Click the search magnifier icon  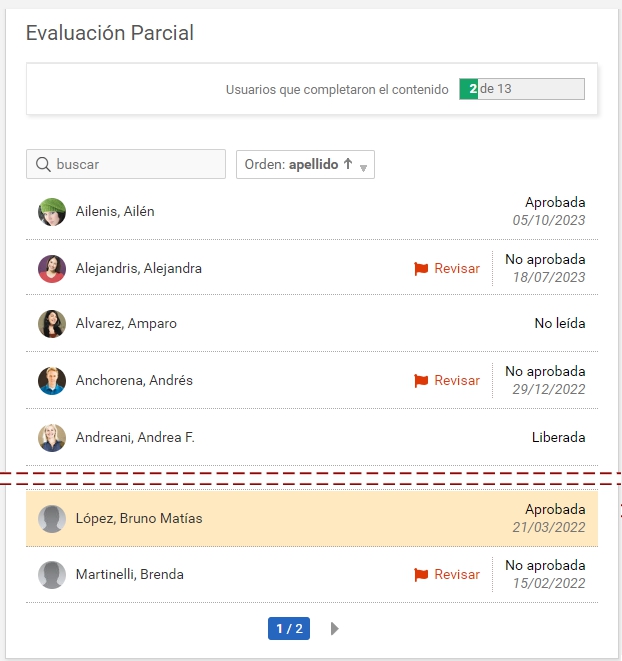coord(43,164)
